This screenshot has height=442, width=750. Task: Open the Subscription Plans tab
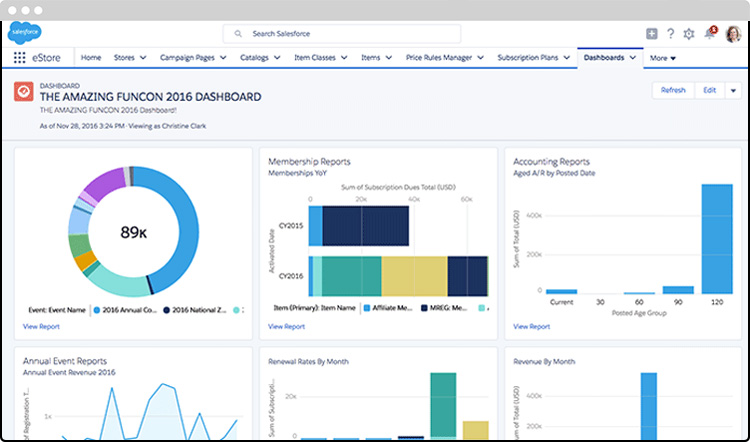pyautogui.click(x=528, y=57)
